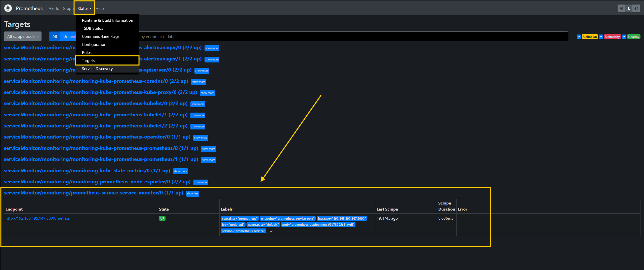This screenshot has height=270, width=644.
Task: Toggle the Unknown state checkbox
Action: [x=579, y=37]
